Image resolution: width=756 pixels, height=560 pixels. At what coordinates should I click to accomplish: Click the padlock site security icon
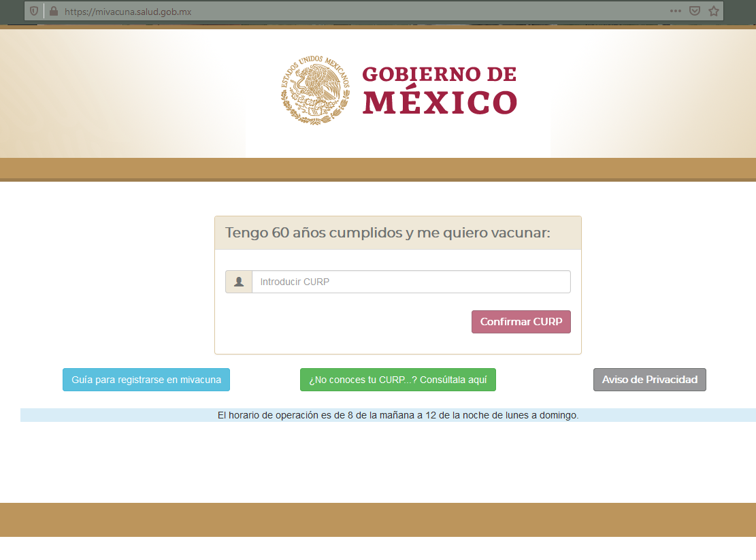[54, 11]
